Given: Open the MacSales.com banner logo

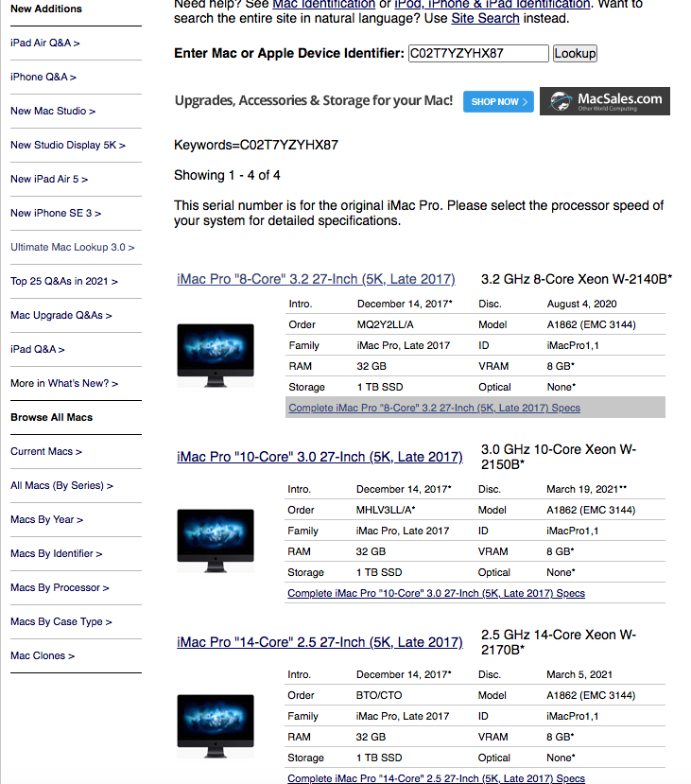Looking at the screenshot, I should [605, 101].
